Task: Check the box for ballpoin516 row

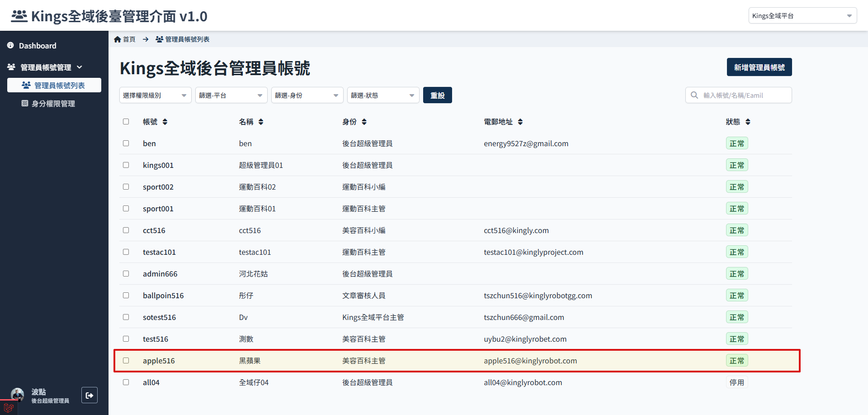Action: (126, 296)
